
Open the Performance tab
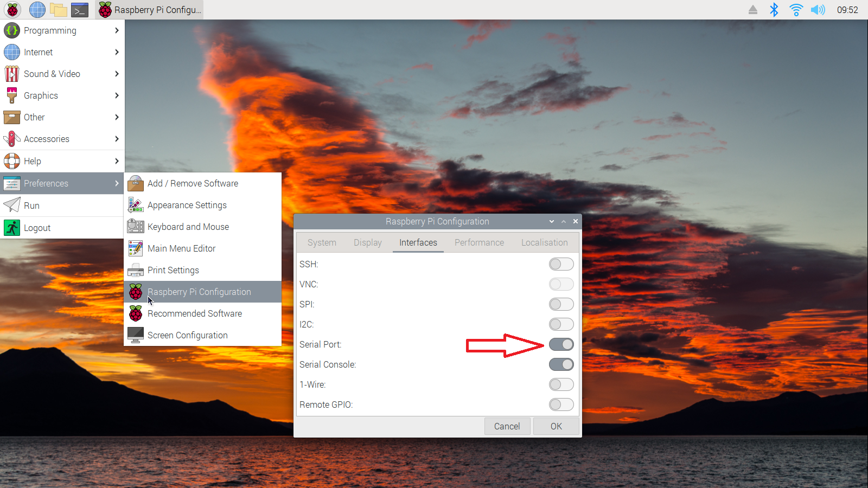coord(479,242)
